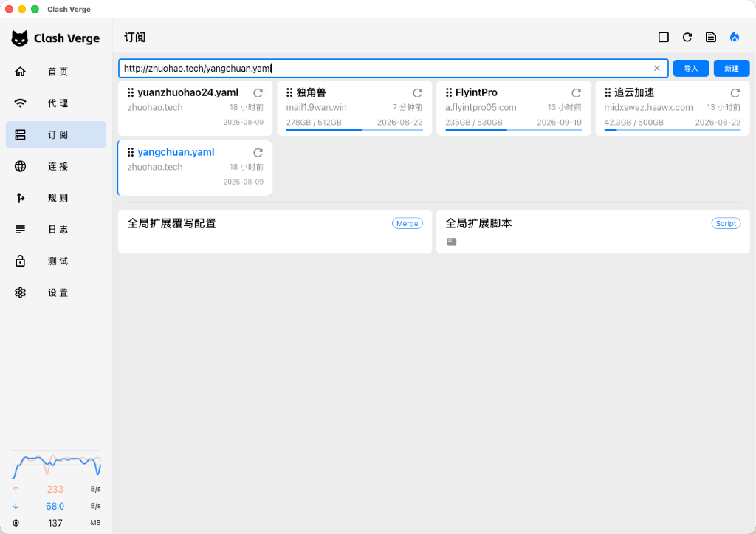Refresh the FlyintPro subscription
Viewport: 756px width, 534px height.
pos(576,92)
